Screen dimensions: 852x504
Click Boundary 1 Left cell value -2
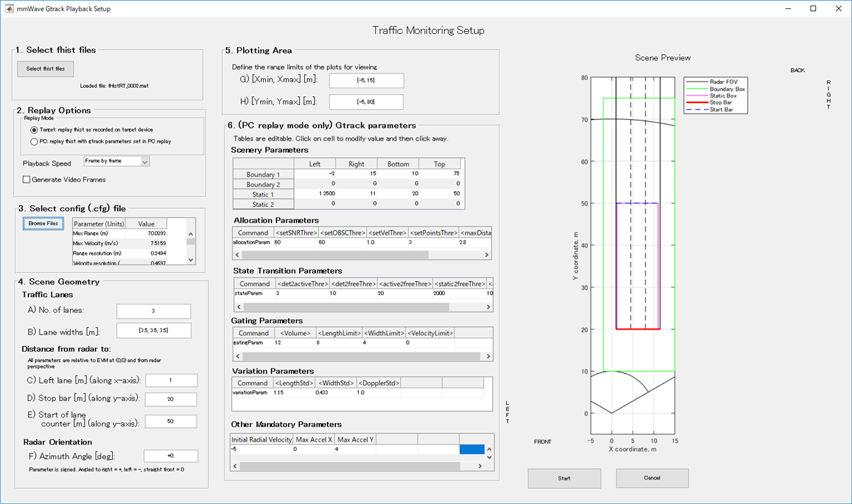[x=314, y=174]
